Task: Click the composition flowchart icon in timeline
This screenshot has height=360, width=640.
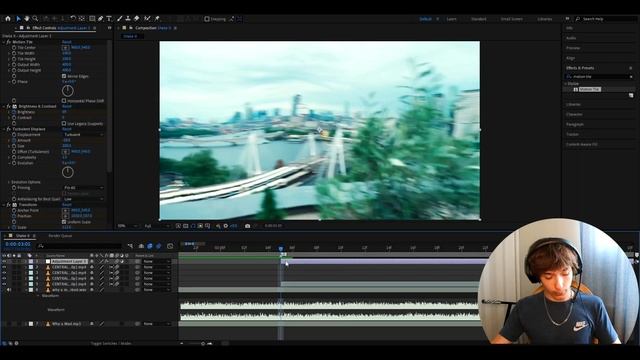Action: [x=130, y=246]
